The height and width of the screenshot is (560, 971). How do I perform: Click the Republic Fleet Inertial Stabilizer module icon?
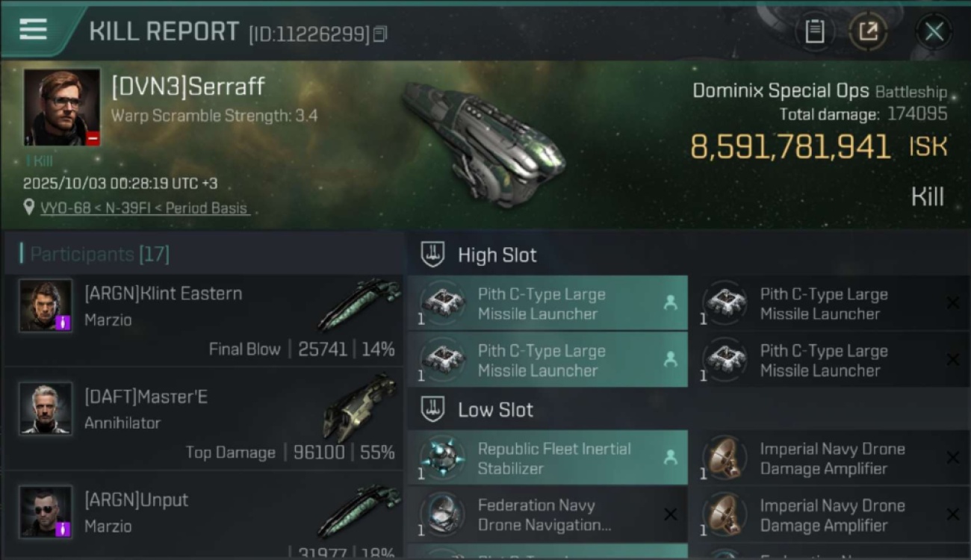[441, 458]
